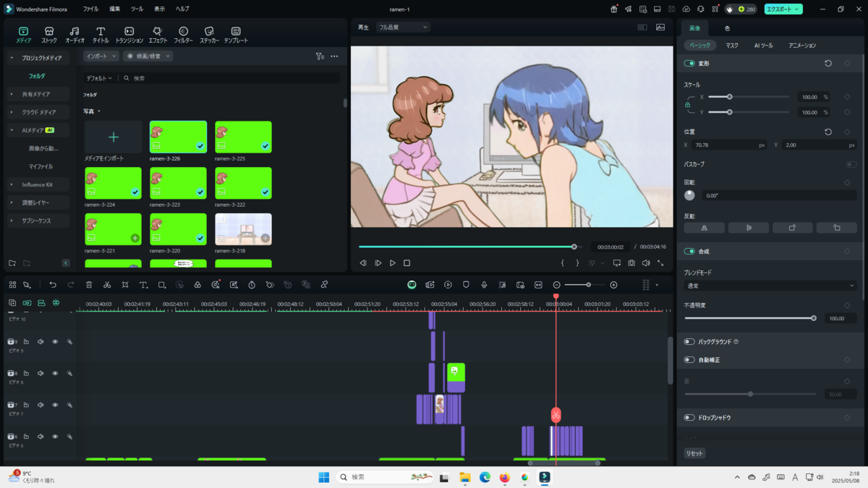Screen dimensions: 868x488
Task: Expand the 共有メディア tree item
Action: pyautogui.click(x=38, y=94)
